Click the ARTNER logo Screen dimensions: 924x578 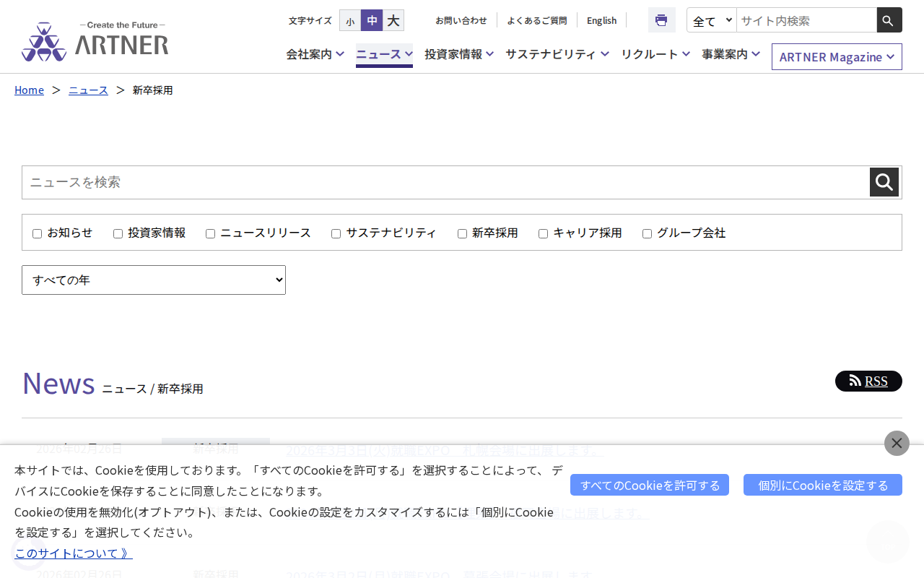click(x=95, y=42)
